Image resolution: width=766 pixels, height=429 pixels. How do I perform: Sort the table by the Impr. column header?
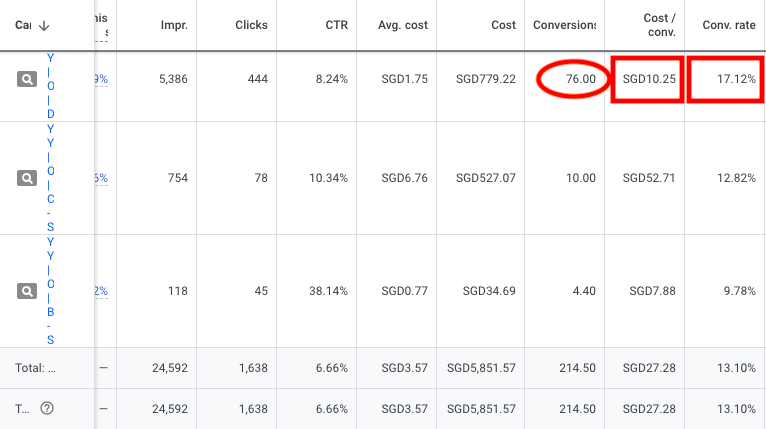click(x=172, y=25)
